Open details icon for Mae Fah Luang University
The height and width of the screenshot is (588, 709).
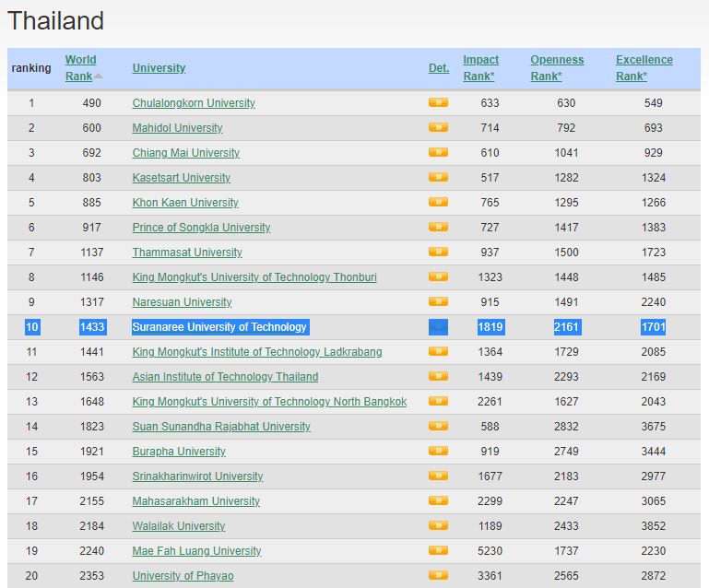438,550
